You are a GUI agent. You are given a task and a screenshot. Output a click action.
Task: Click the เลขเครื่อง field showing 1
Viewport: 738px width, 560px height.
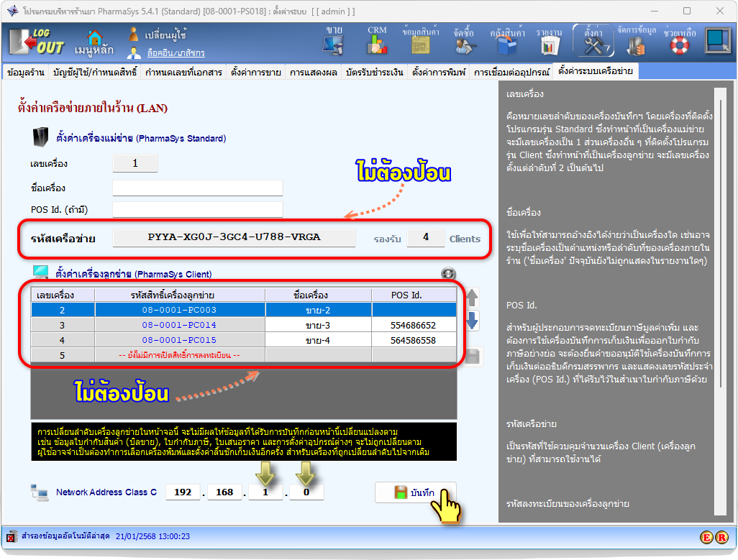click(x=135, y=163)
